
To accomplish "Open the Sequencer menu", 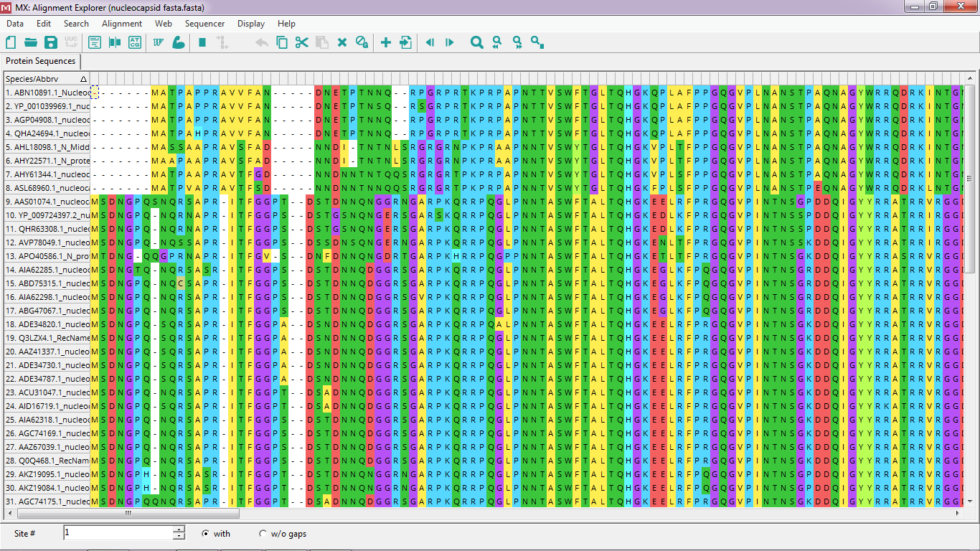I will (x=205, y=24).
